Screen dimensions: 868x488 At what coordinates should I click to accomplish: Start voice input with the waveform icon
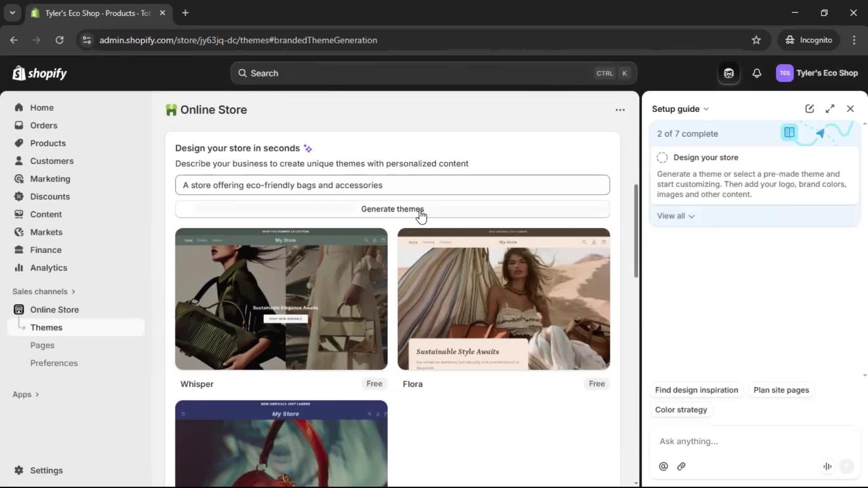pos(827,466)
